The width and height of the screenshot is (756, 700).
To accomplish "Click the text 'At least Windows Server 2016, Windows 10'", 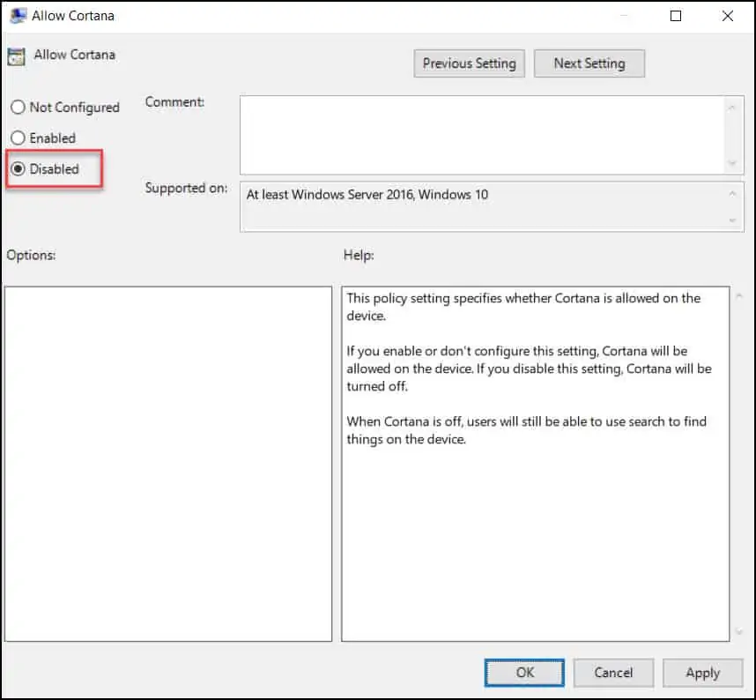I will (367, 195).
